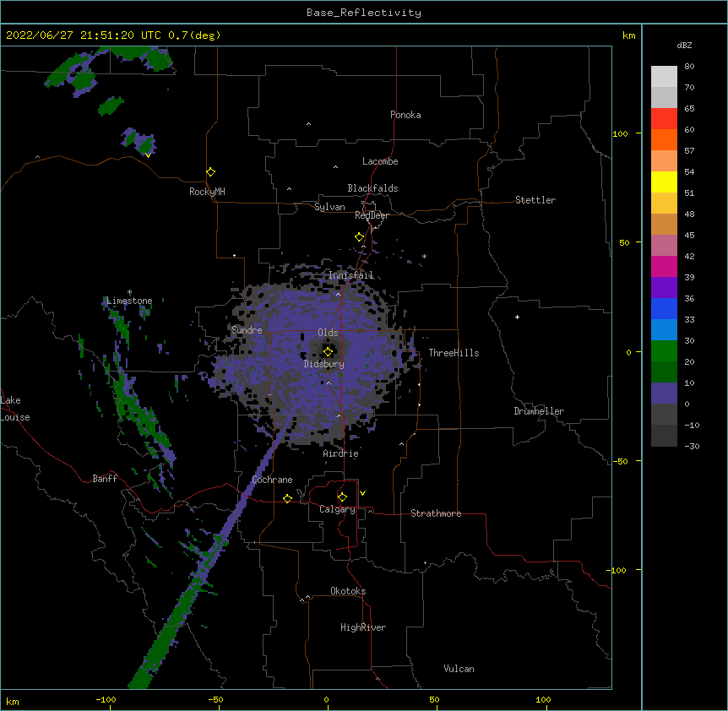The image size is (728, 711).
Task: Click the 39 dBZ magenta legend swatch
Action: 664,266
